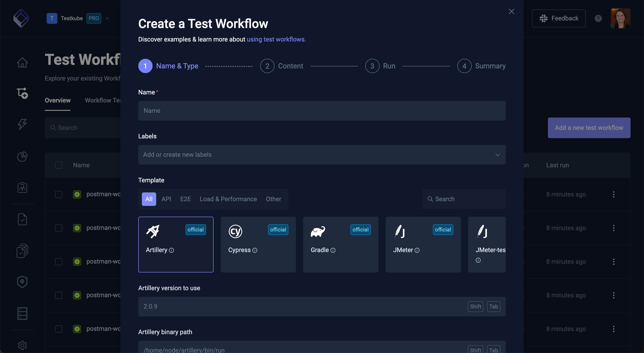Open options menu for third workflow row

(614, 262)
